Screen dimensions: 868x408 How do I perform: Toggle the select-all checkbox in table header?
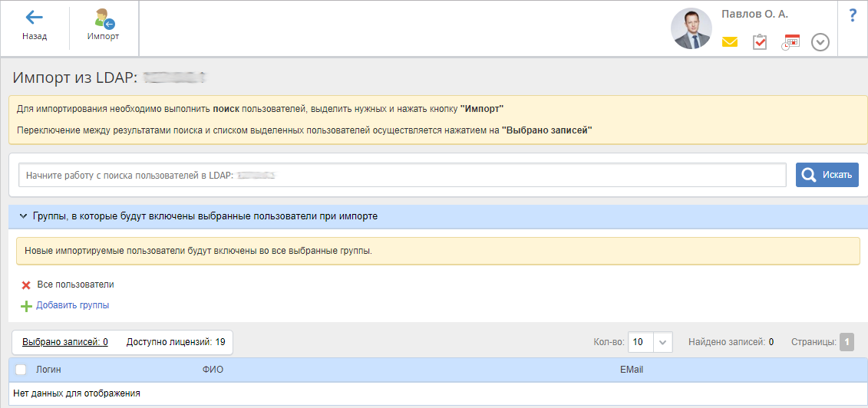(21, 370)
